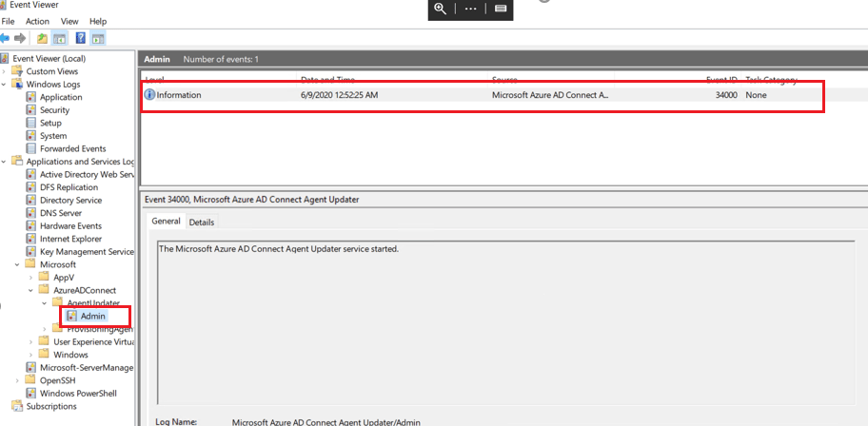Screen dimensions: 868x426
Task: Click the magnifier zoom icon in overlay bar
Action: pyautogui.click(x=440, y=8)
